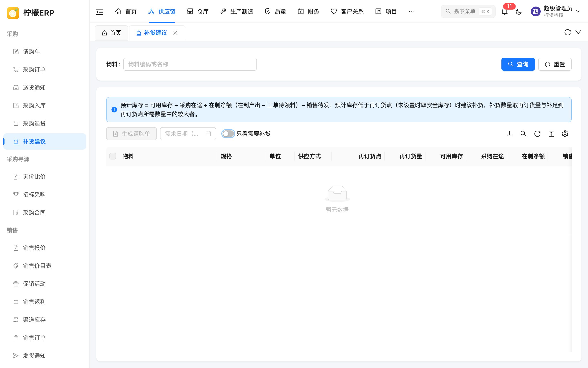Image resolution: width=588 pixels, height=368 pixels.
Task: Switch to 财务 top menu
Action: click(308, 11)
